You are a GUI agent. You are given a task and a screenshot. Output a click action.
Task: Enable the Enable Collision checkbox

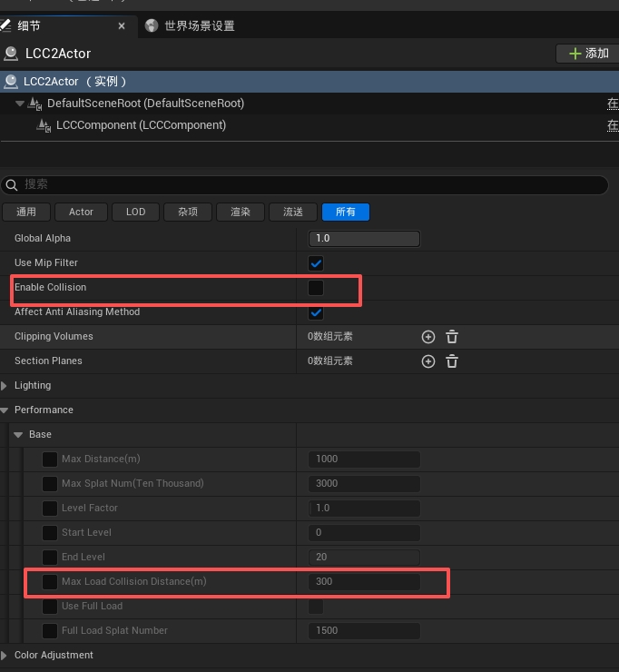tap(316, 288)
